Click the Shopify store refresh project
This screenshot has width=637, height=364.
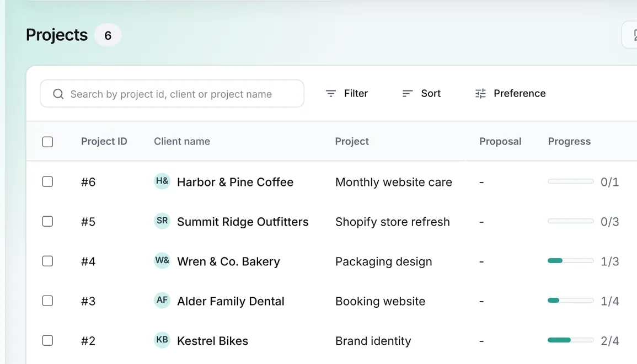(393, 222)
